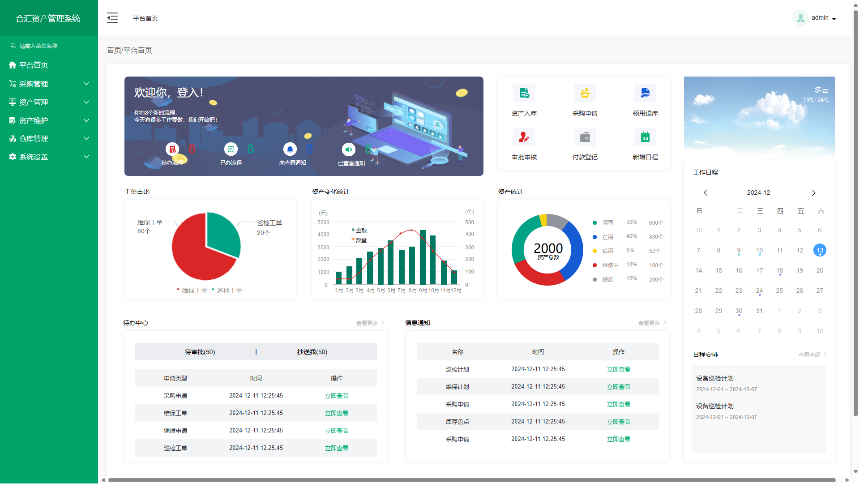Open the 审批审核 stamp icon
This screenshot has height=496, width=868.
[524, 137]
